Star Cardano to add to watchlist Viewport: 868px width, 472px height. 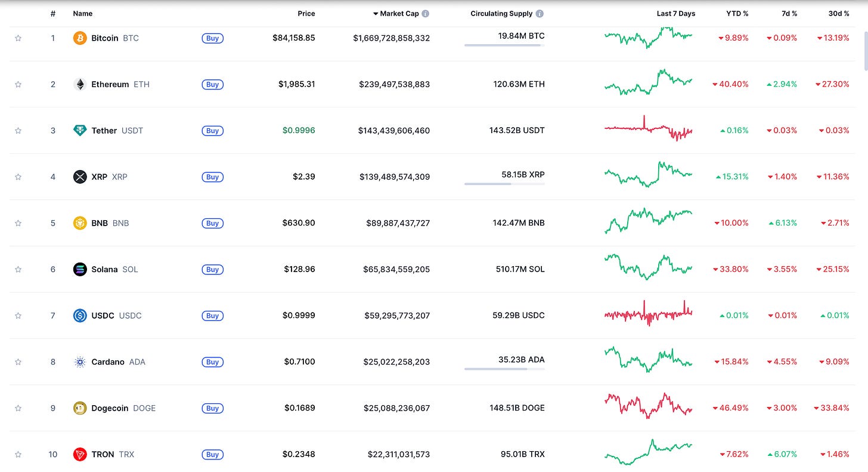[x=18, y=362]
